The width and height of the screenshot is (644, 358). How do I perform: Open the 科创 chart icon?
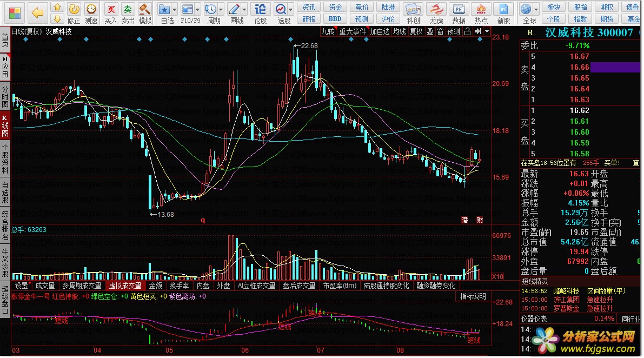413,9
